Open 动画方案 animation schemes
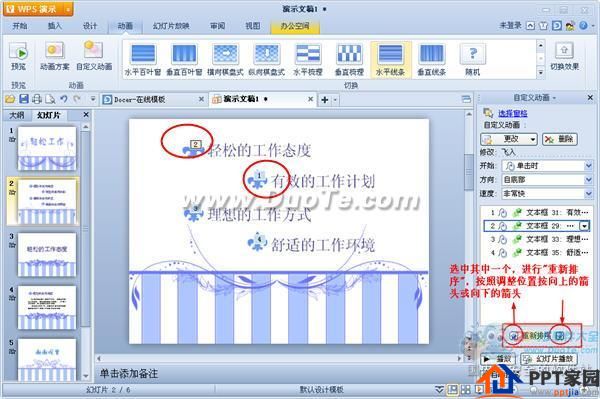Image resolution: width=600 pixels, height=399 pixels. tap(55, 56)
